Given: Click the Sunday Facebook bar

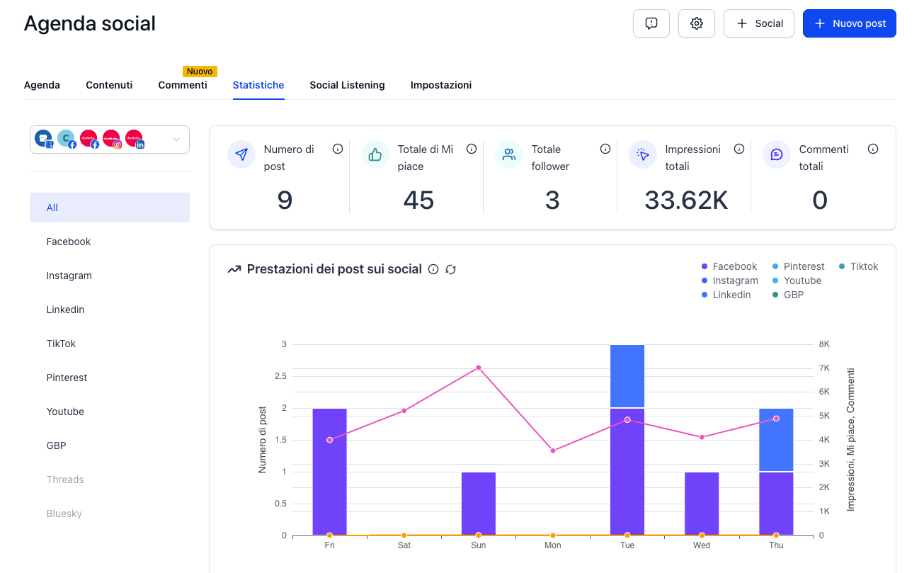Looking at the screenshot, I should [479, 504].
